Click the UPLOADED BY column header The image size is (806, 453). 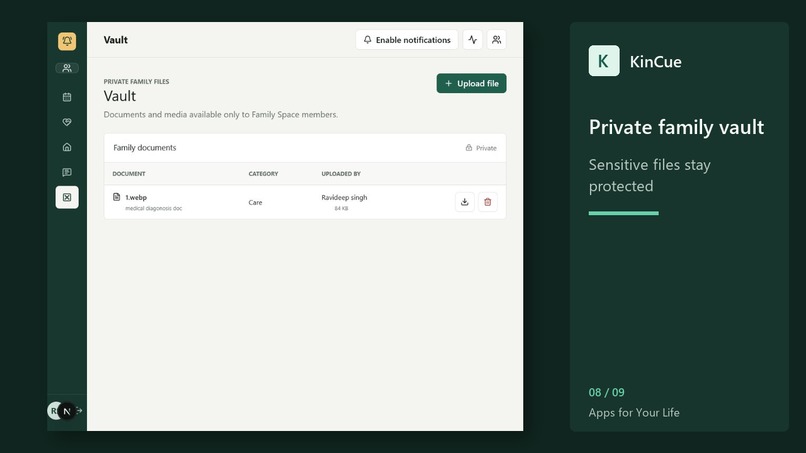coord(341,174)
